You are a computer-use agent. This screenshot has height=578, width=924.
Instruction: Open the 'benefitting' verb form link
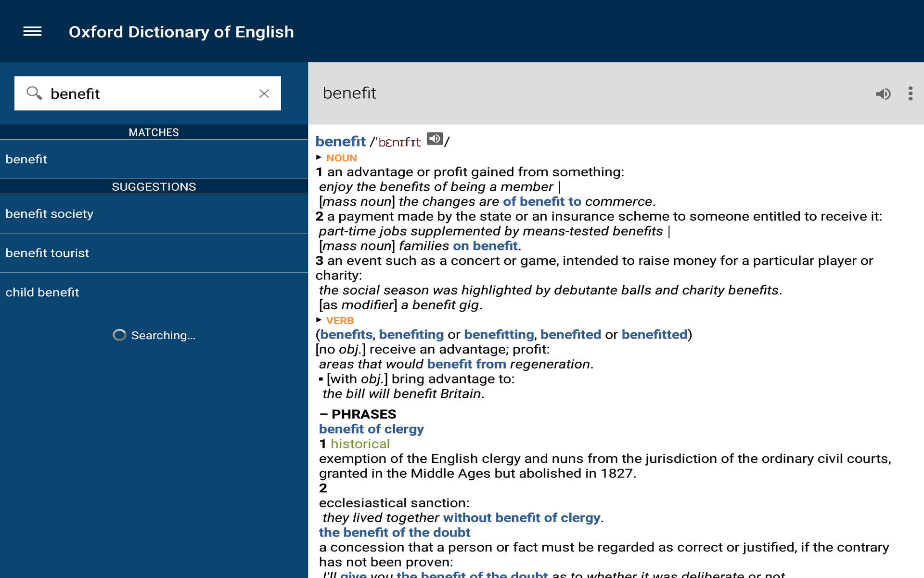(499, 334)
